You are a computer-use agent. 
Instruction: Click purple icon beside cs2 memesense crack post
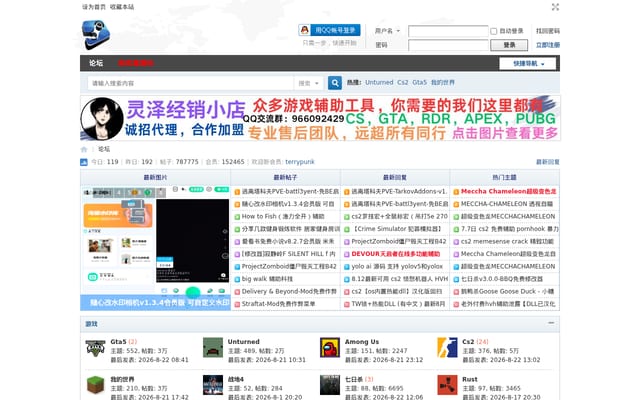click(x=456, y=242)
